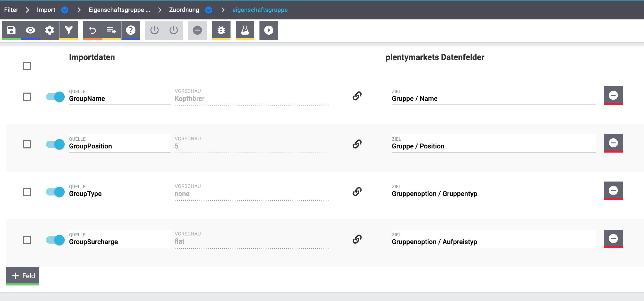The image size is (644, 301).
Task: Click the undo arrow icon
Action: [x=93, y=30]
